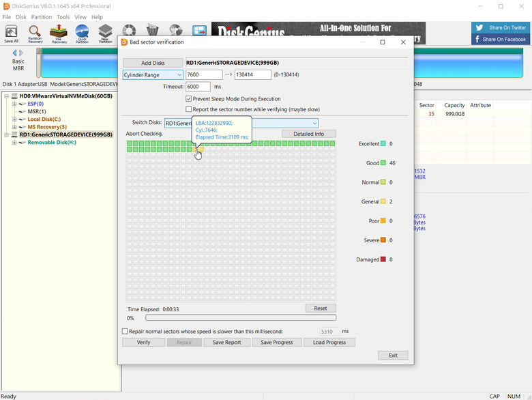Click the Load Progress button

(329, 342)
